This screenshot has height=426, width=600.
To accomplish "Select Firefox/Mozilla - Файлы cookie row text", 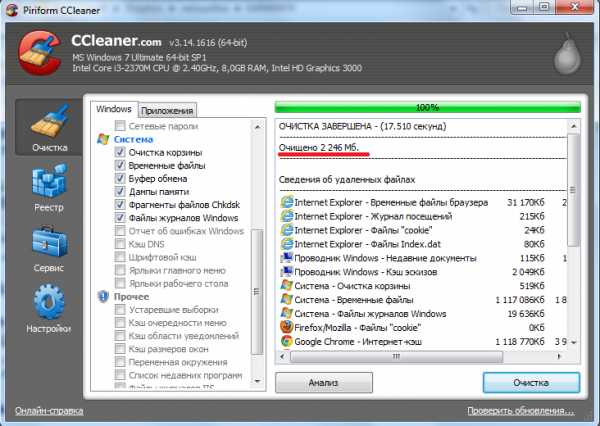I will pos(357,328).
